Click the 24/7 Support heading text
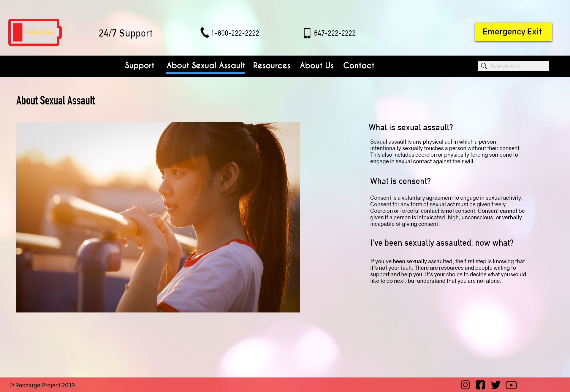The width and height of the screenshot is (570, 392). pyautogui.click(x=126, y=33)
